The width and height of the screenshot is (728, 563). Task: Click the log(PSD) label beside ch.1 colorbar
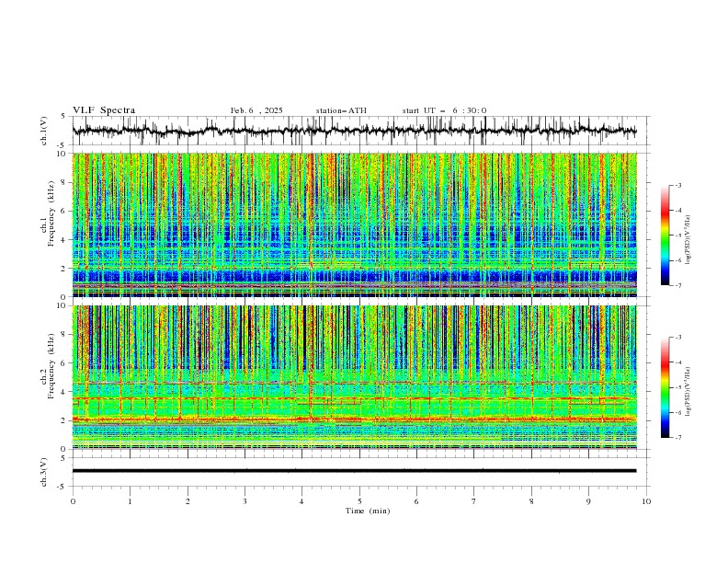688,240
